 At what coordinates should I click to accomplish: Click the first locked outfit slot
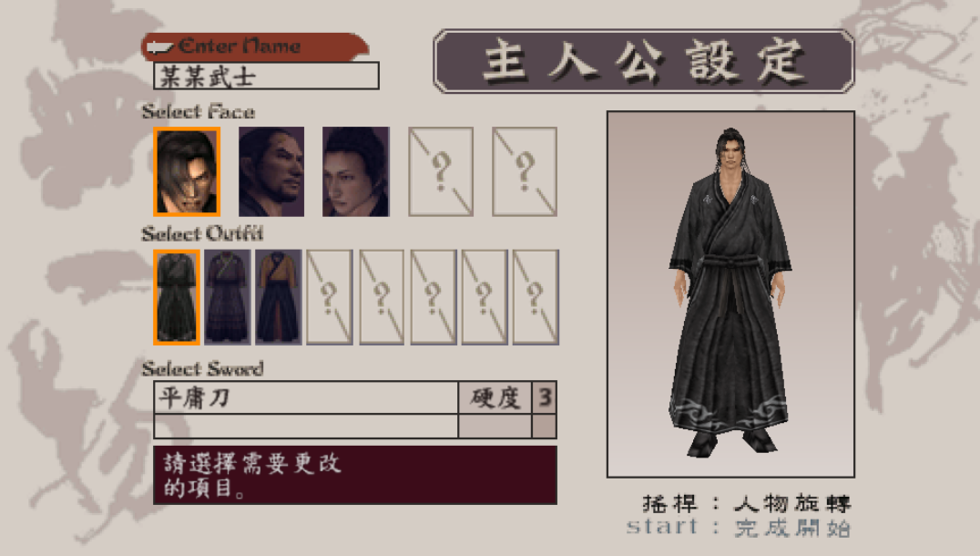(x=330, y=297)
